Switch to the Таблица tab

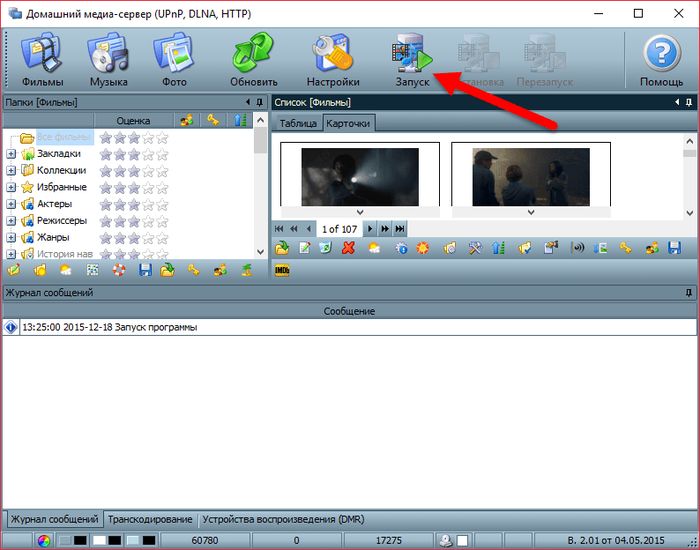[296, 123]
